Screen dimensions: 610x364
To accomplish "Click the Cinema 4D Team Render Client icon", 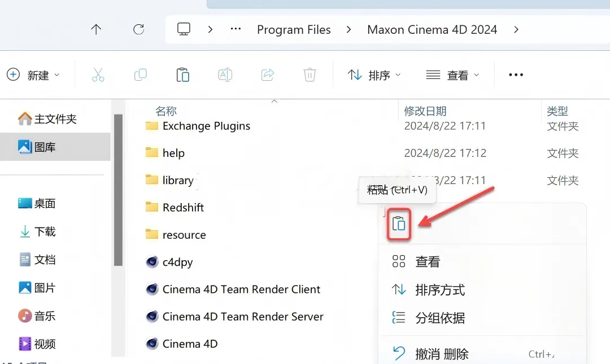I will pos(152,289).
